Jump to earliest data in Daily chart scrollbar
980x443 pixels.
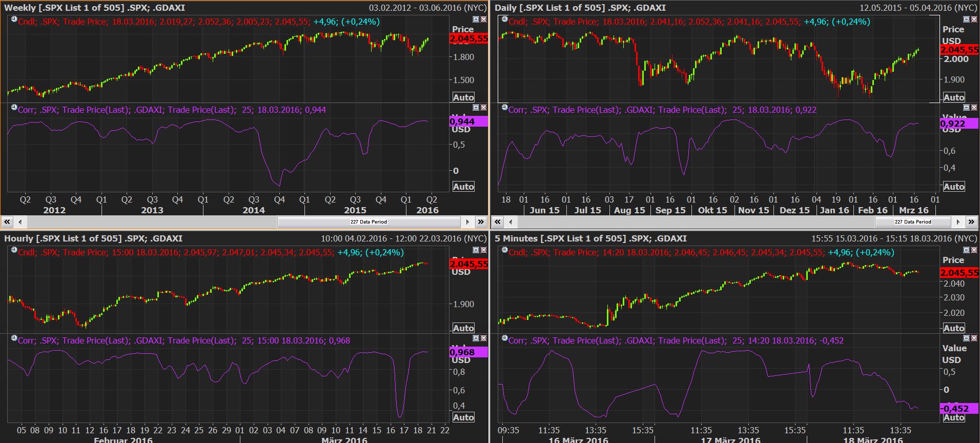coord(498,222)
